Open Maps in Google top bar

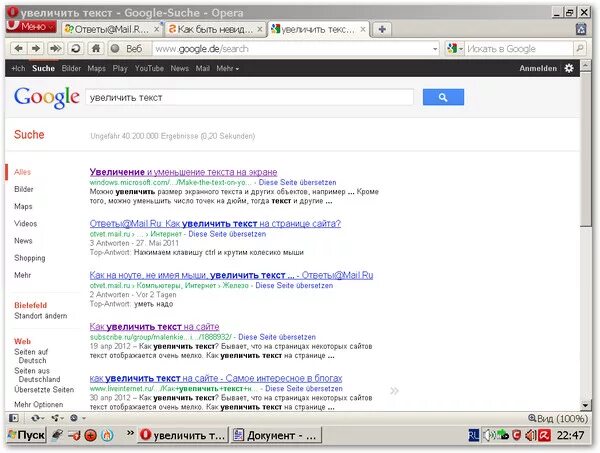[x=96, y=68]
